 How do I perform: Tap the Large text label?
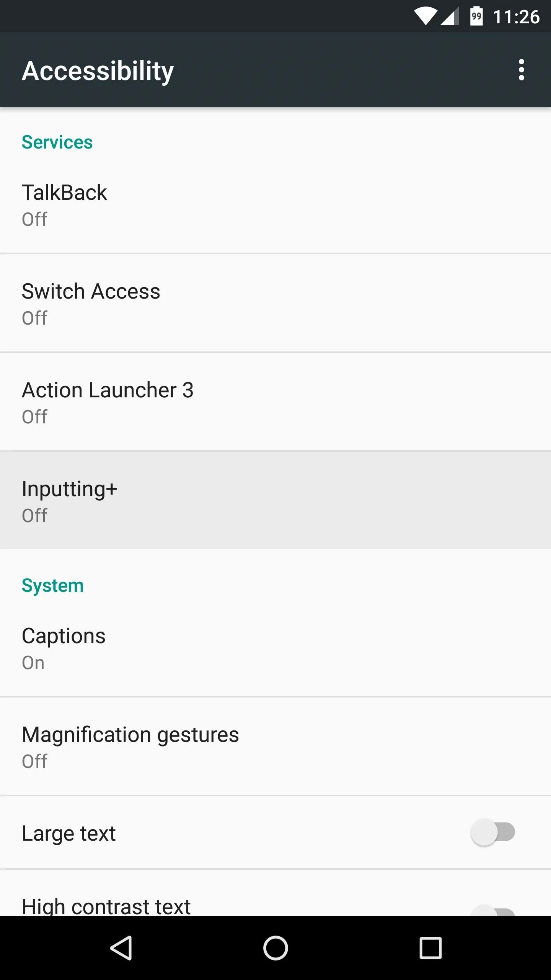(x=68, y=833)
